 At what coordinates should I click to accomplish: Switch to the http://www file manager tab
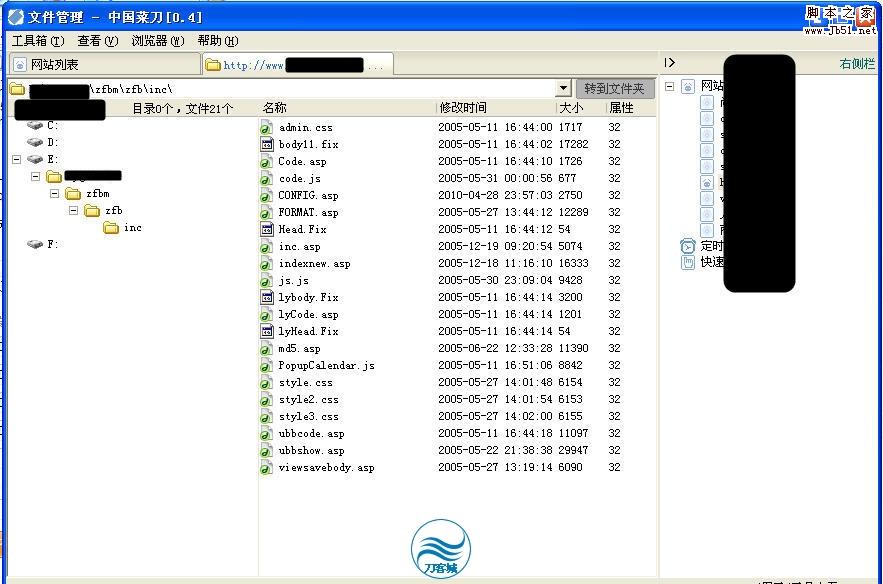point(298,65)
